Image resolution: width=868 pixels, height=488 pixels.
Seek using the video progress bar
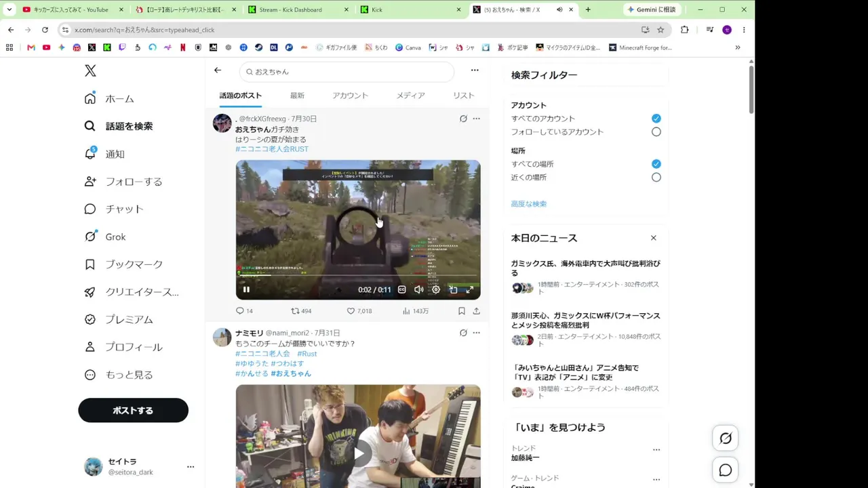click(x=358, y=275)
